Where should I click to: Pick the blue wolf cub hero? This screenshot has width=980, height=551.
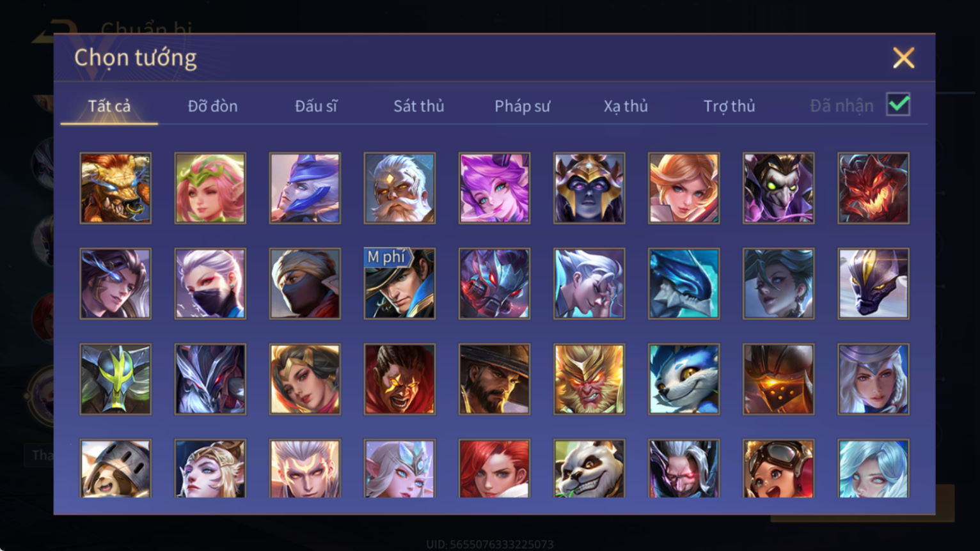[x=684, y=379]
